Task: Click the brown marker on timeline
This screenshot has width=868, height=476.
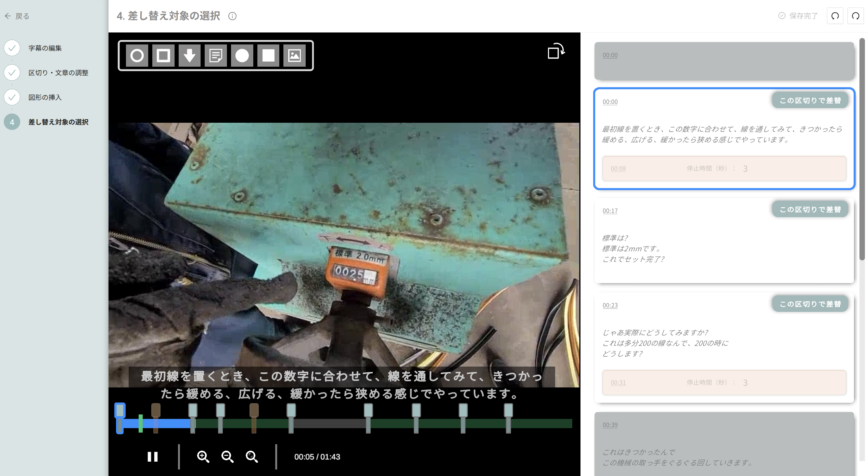Action: coord(156,410)
